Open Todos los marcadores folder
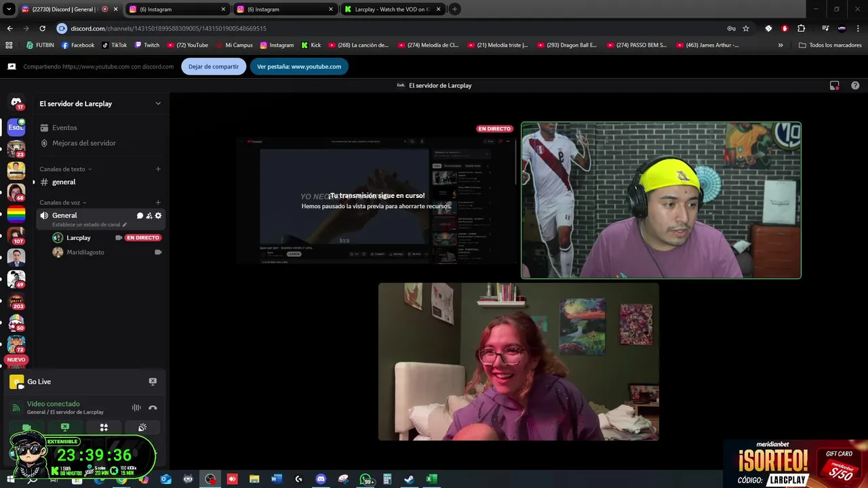The image size is (868, 488). 830,45
